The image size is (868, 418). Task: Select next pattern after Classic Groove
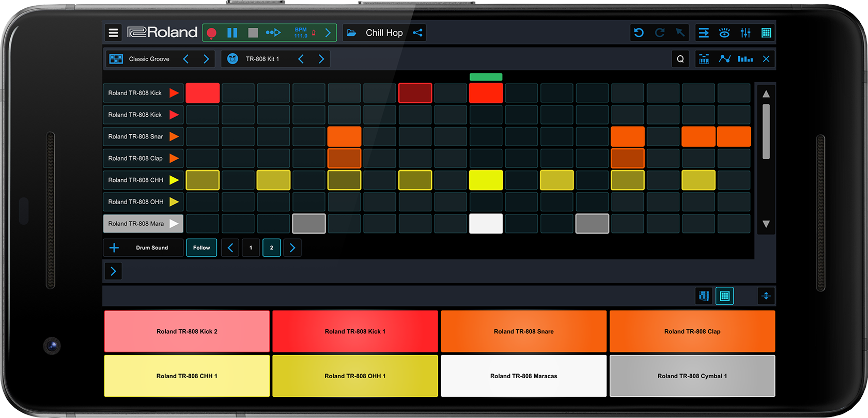click(206, 59)
